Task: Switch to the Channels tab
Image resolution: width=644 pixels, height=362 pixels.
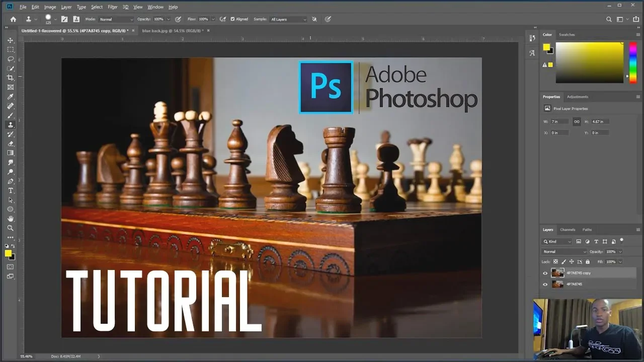Action: (x=568, y=230)
